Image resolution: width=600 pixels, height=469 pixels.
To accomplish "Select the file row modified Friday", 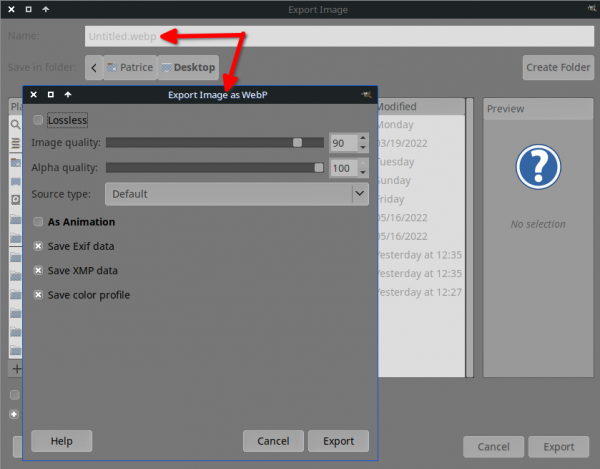I will coord(421,199).
